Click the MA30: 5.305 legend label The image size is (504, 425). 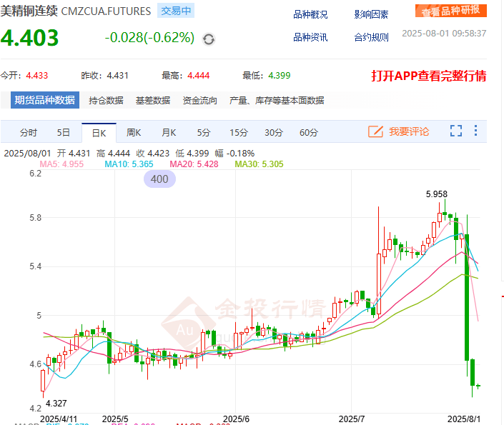pyautogui.click(x=259, y=164)
